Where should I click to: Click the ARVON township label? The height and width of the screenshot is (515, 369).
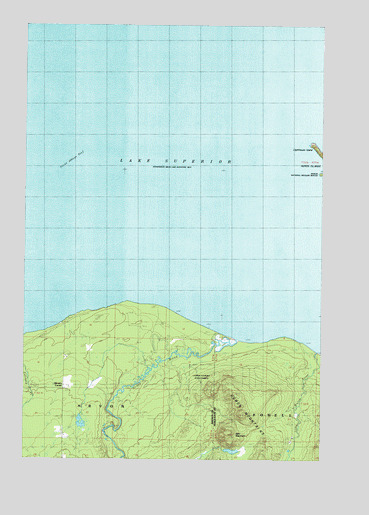[101, 406]
